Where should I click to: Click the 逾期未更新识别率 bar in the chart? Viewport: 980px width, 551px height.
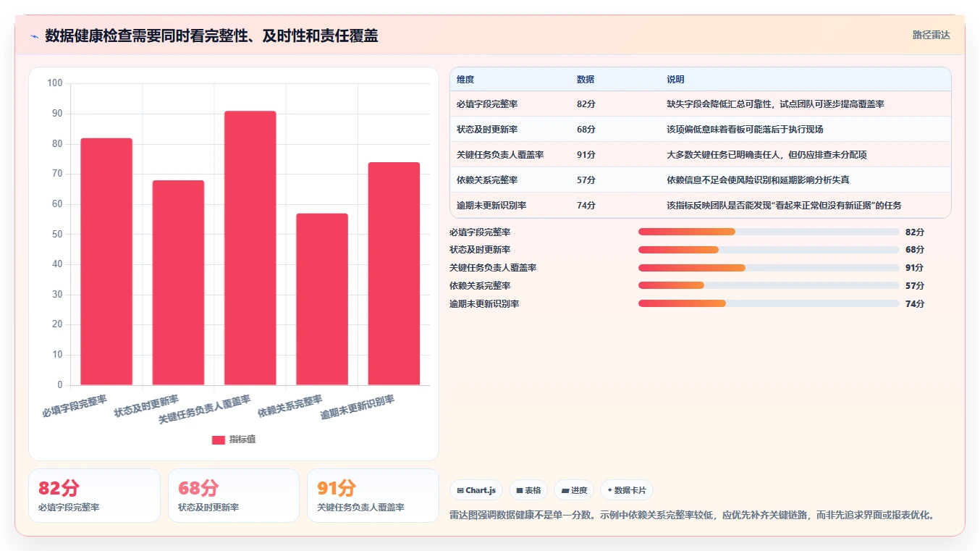(394, 274)
